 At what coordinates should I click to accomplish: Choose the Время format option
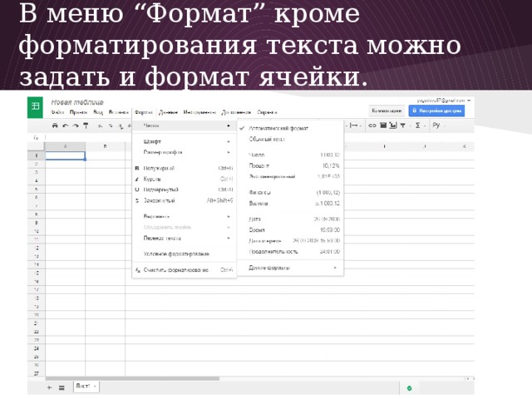click(x=290, y=230)
